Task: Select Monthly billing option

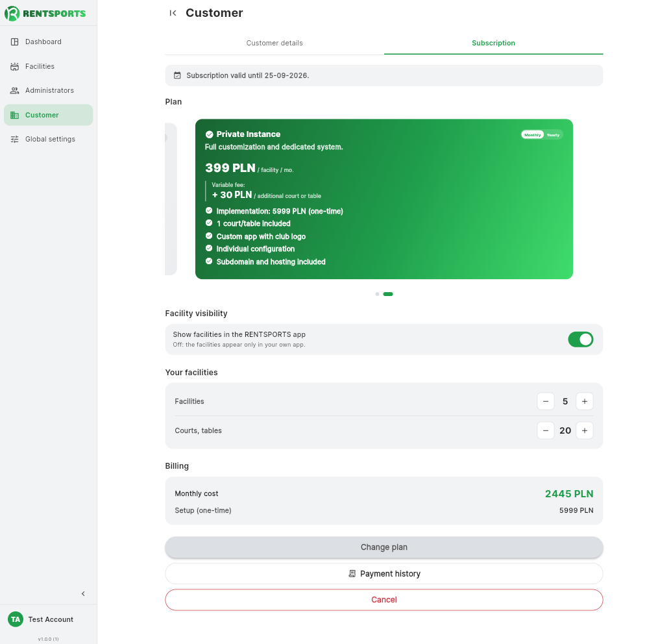Action: click(532, 135)
